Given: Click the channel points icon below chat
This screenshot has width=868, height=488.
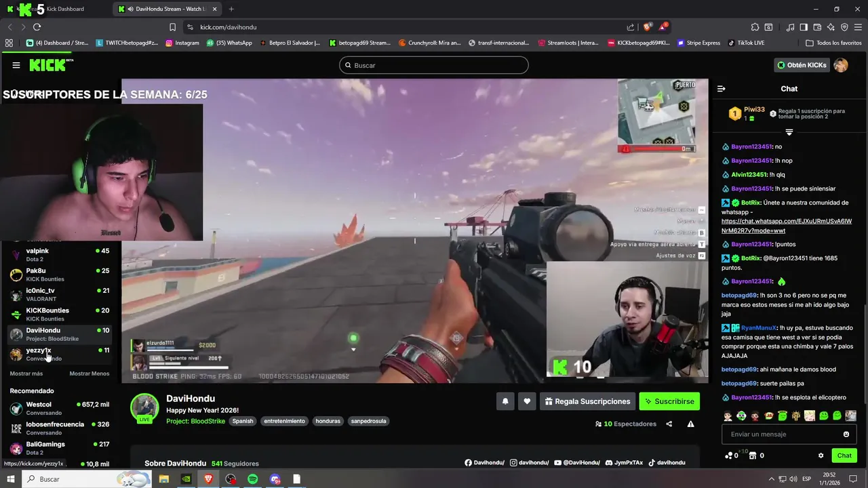Looking at the screenshot, I should pos(729,455).
